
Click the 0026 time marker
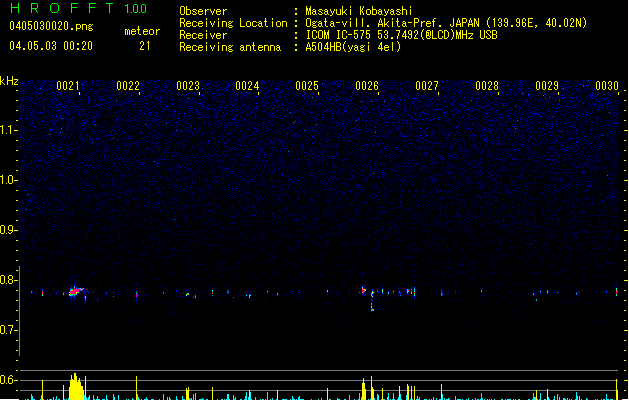[x=367, y=86]
